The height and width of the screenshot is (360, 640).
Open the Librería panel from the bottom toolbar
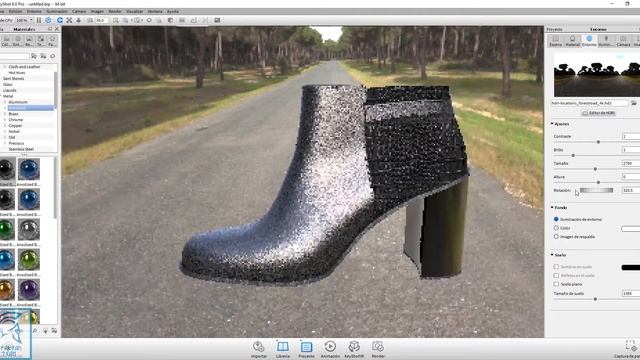[282, 350]
